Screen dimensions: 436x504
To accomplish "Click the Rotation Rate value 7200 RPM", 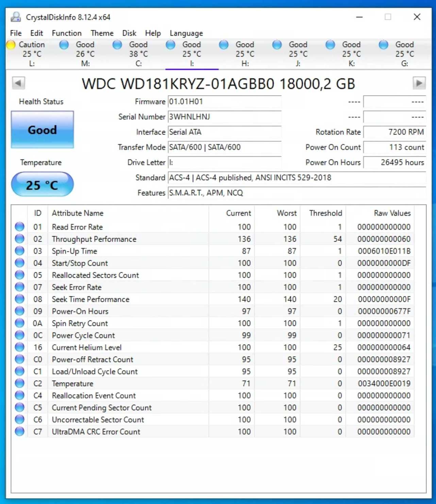I will 395,132.
